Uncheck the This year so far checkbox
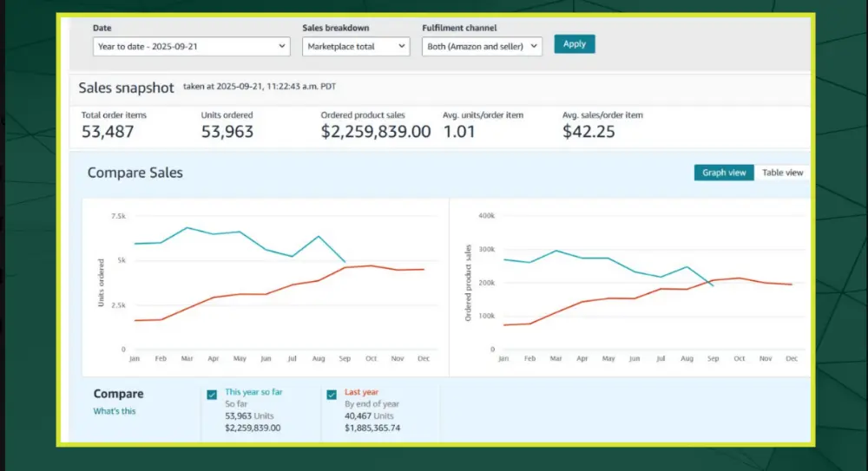This screenshot has height=471, width=868. pyautogui.click(x=212, y=395)
